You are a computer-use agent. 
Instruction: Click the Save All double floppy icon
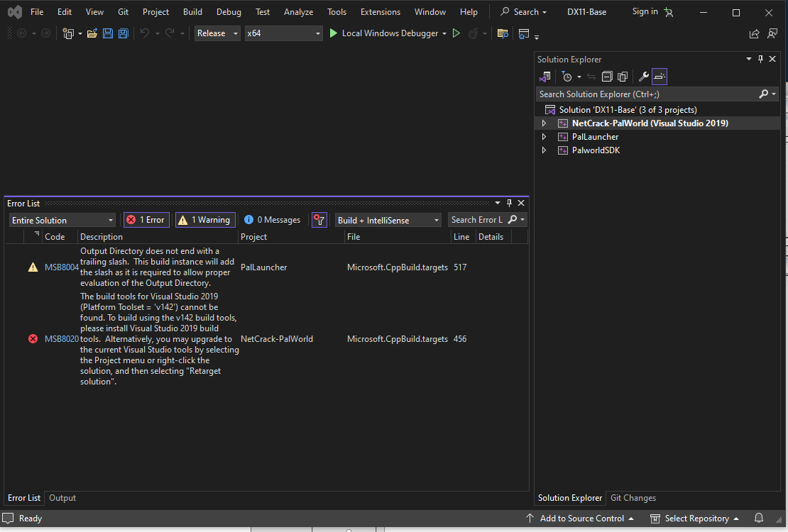[x=123, y=33]
